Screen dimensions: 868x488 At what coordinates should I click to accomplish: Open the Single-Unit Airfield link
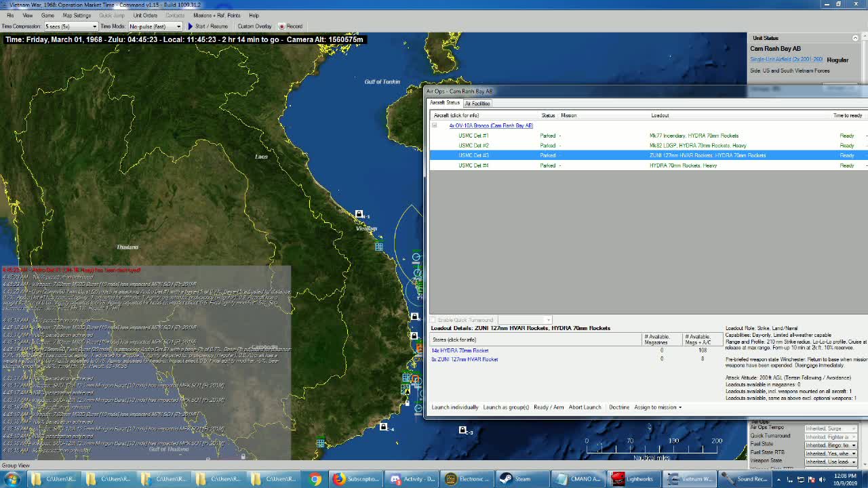[x=786, y=60]
